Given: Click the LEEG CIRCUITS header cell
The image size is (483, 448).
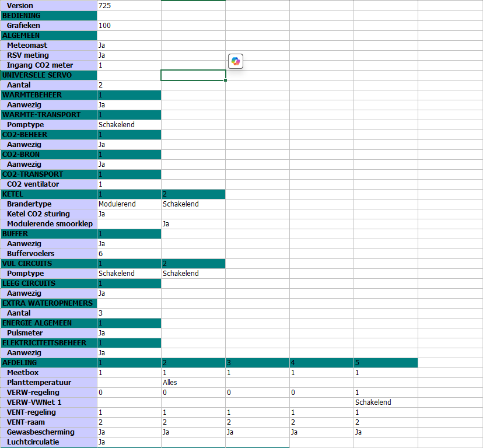Looking at the screenshot, I should (49, 283).
